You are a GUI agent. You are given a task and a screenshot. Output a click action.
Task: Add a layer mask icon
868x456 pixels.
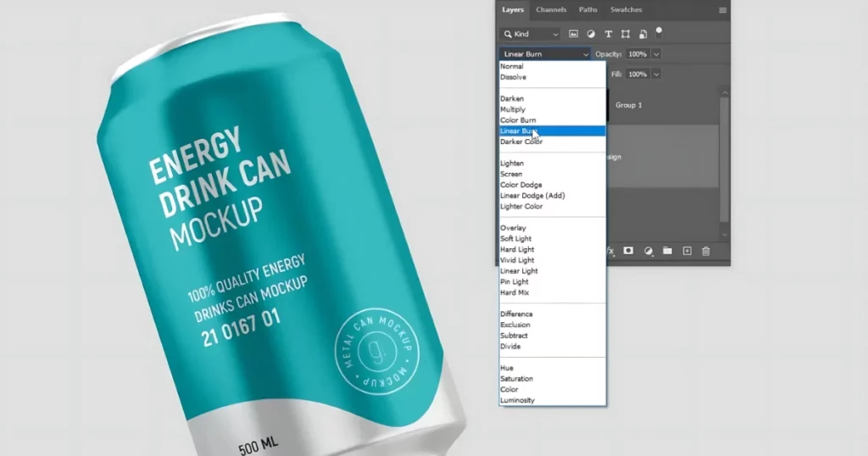click(628, 251)
